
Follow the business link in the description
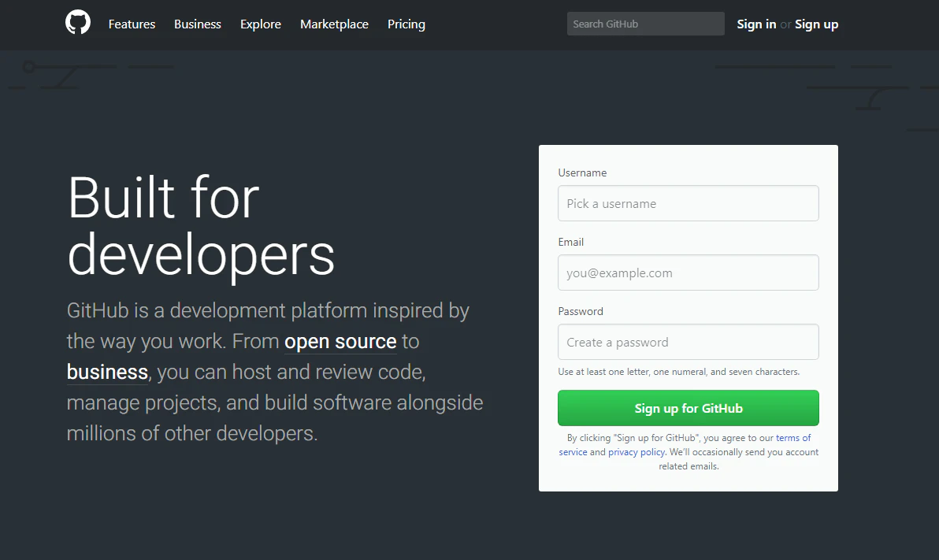[107, 372]
